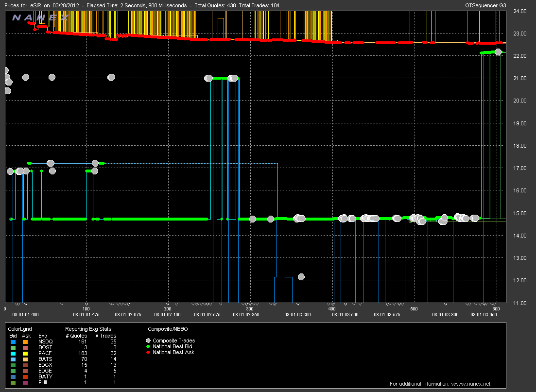Select the EDGE exchange label in legend
Image resolution: width=536 pixels, height=392 pixels.
coord(45,371)
